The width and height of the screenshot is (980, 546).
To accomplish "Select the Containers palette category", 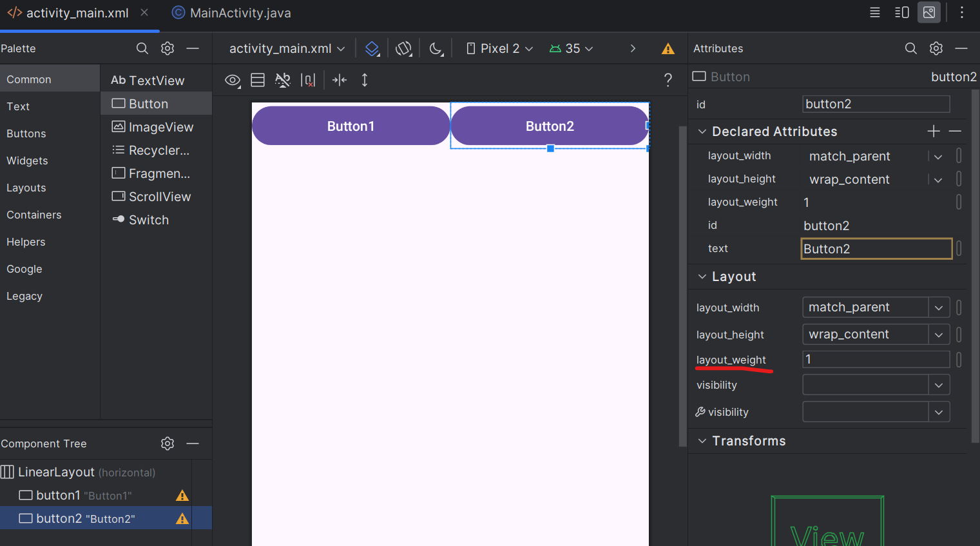I will pos(50,215).
